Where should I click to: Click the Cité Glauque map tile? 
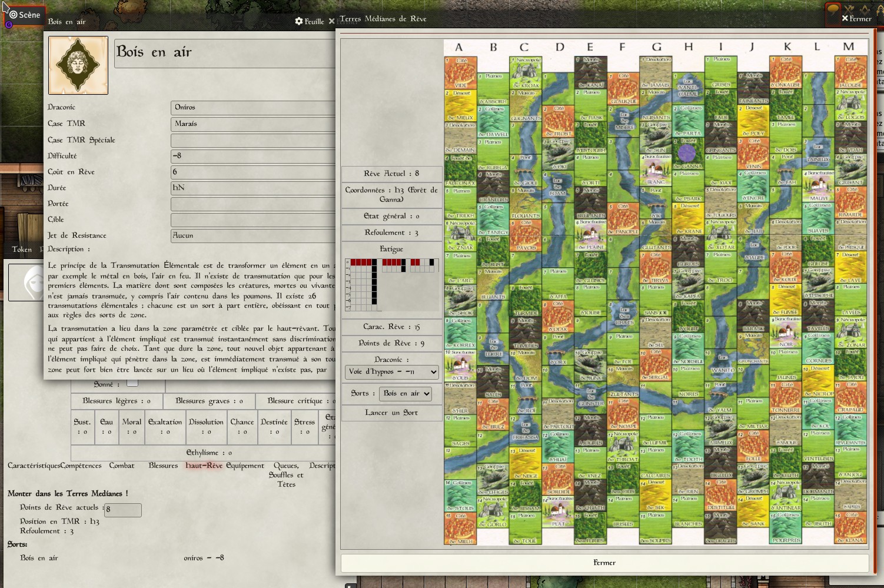[x=623, y=89]
